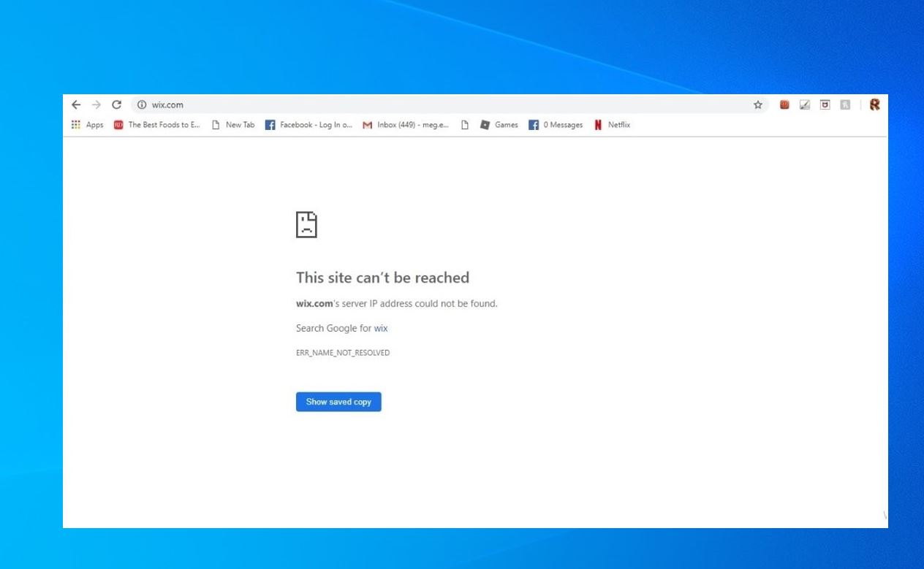Open the grey extension icon

tap(845, 105)
